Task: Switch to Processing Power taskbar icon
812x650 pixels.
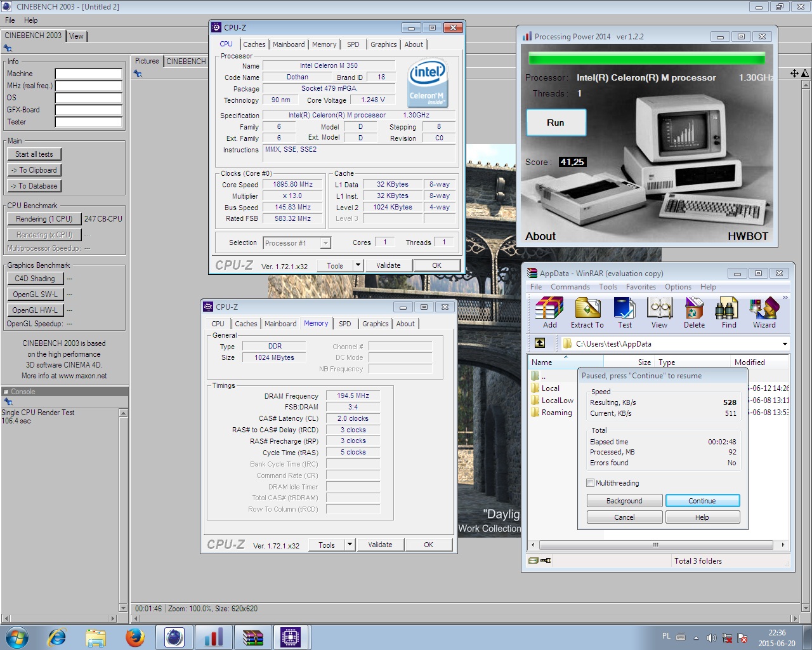Action: coord(213,637)
